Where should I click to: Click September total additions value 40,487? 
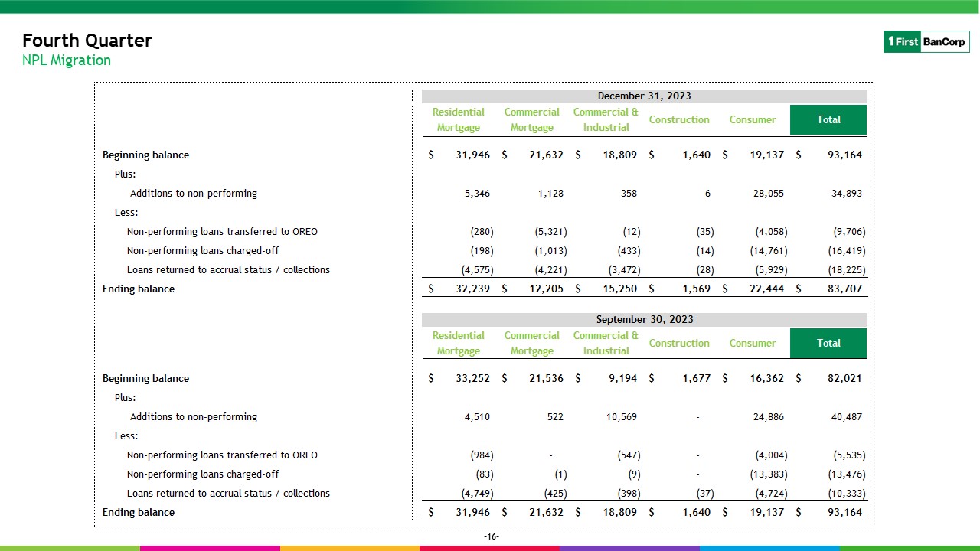point(846,417)
